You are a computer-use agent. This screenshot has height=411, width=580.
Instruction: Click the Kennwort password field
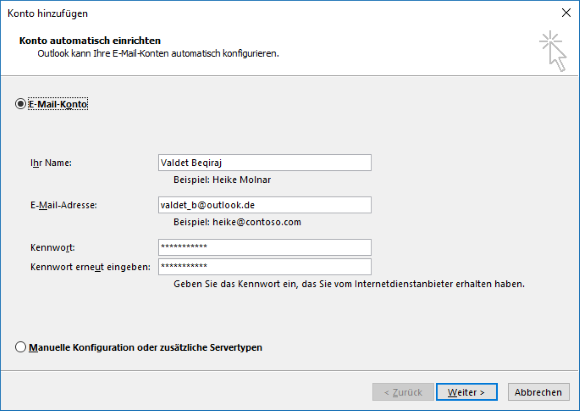[x=264, y=247]
